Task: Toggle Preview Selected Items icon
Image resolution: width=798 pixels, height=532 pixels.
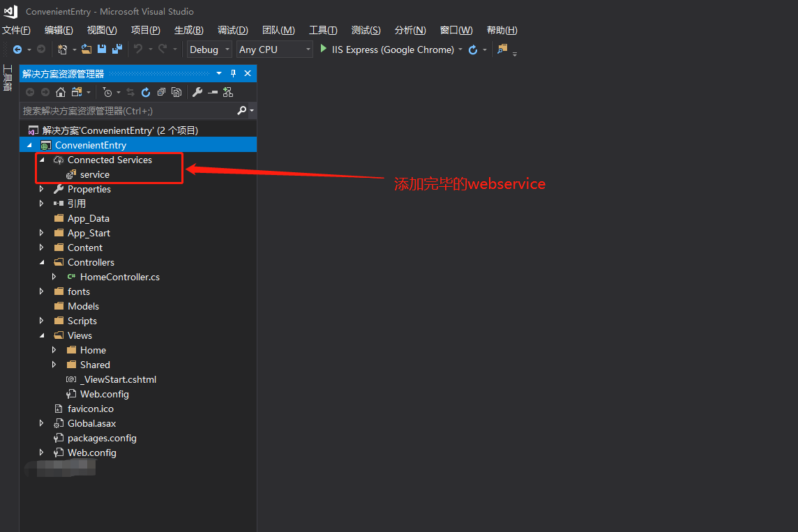Action: (213, 92)
